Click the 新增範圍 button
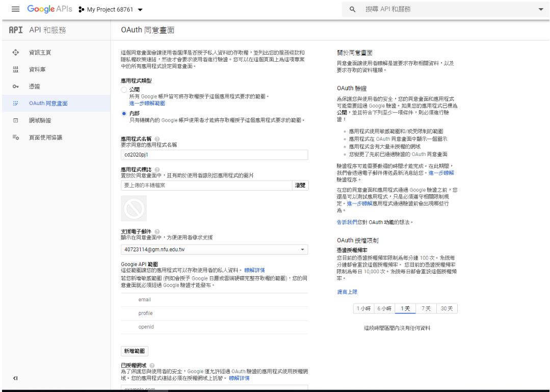The height and width of the screenshot is (392, 550). (135, 351)
